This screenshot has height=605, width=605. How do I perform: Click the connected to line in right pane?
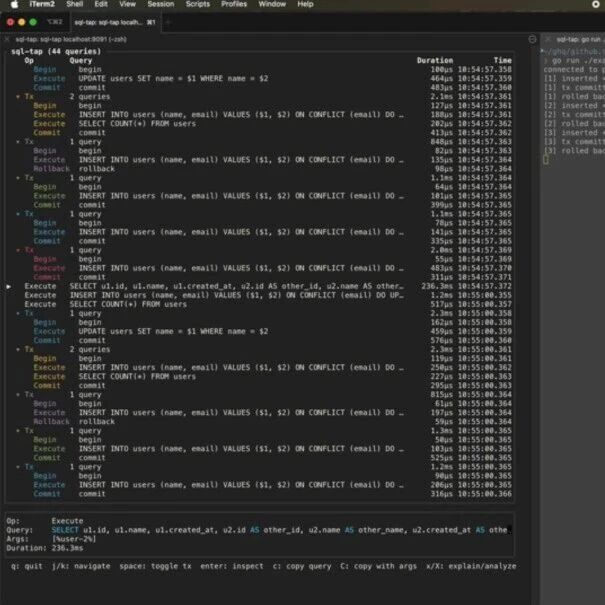click(574, 70)
